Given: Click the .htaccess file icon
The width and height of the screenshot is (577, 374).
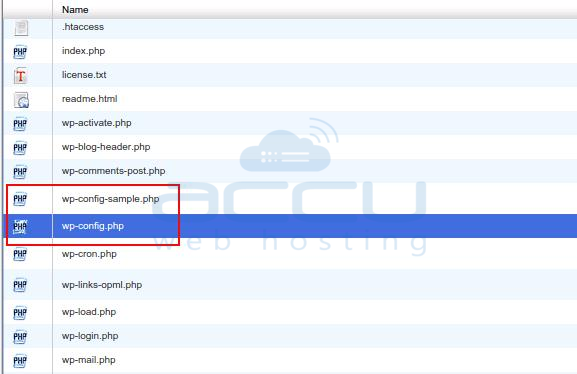Looking at the screenshot, I should [21, 28].
